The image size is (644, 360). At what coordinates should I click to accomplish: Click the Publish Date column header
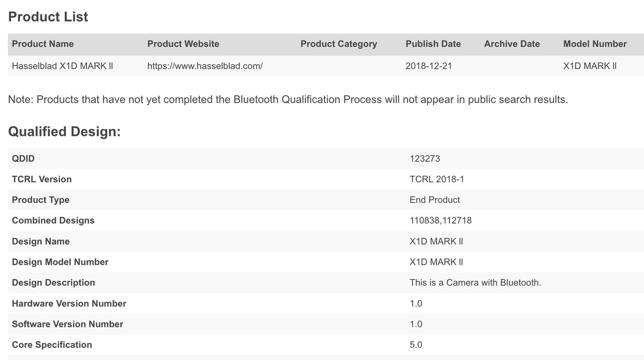pos(433,44)
